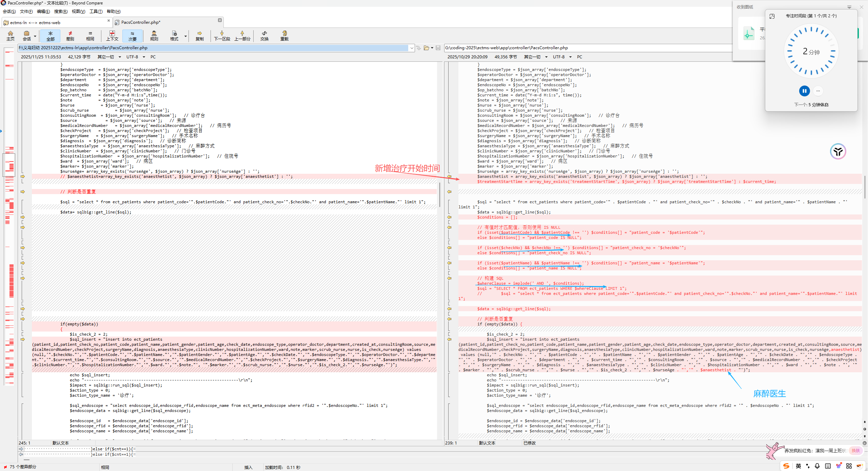Toggle the 全部 show-all filter
868x471 pixels.
51,36
